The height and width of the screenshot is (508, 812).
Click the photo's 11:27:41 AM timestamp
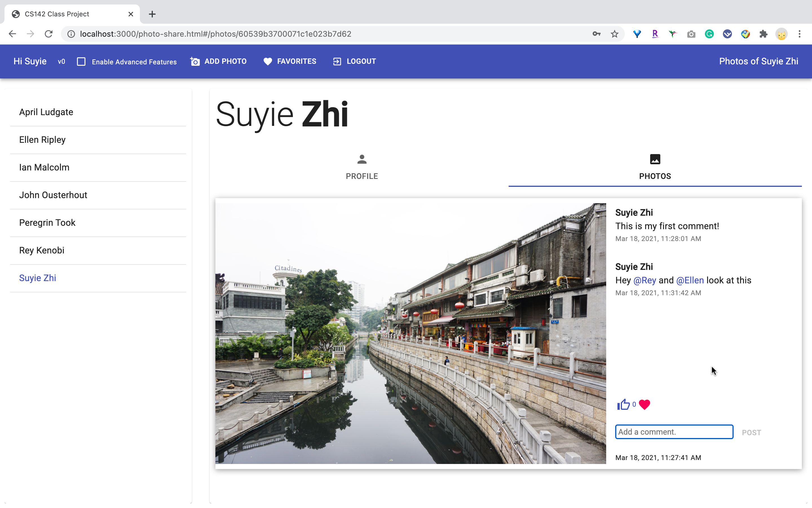(658, 457)
